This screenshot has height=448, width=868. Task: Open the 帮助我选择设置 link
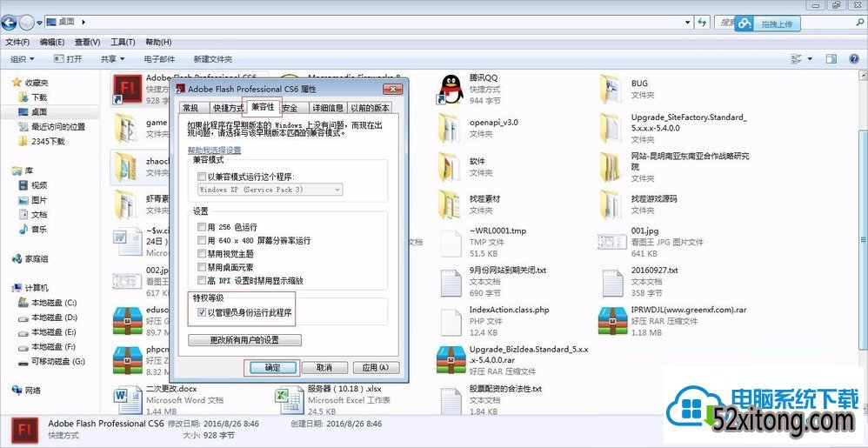click(x=214, y=150)
